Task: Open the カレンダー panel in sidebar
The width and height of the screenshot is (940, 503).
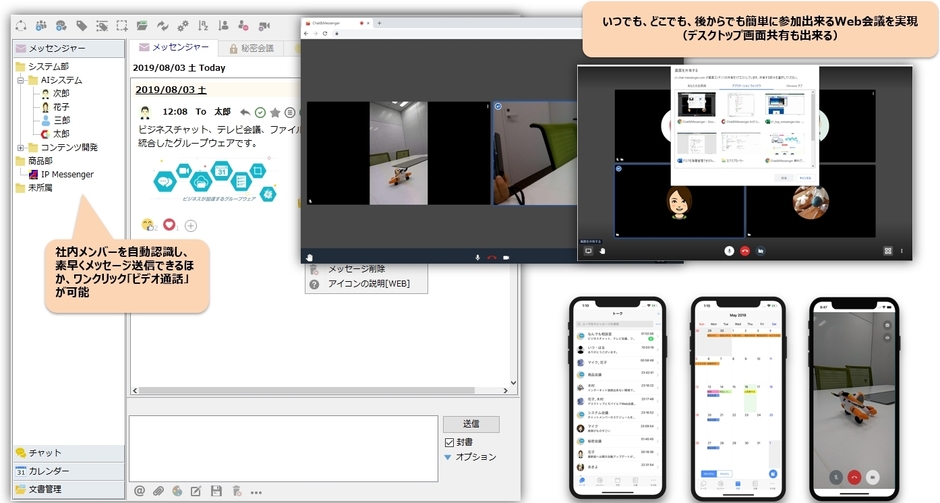Action: (49, 471)
